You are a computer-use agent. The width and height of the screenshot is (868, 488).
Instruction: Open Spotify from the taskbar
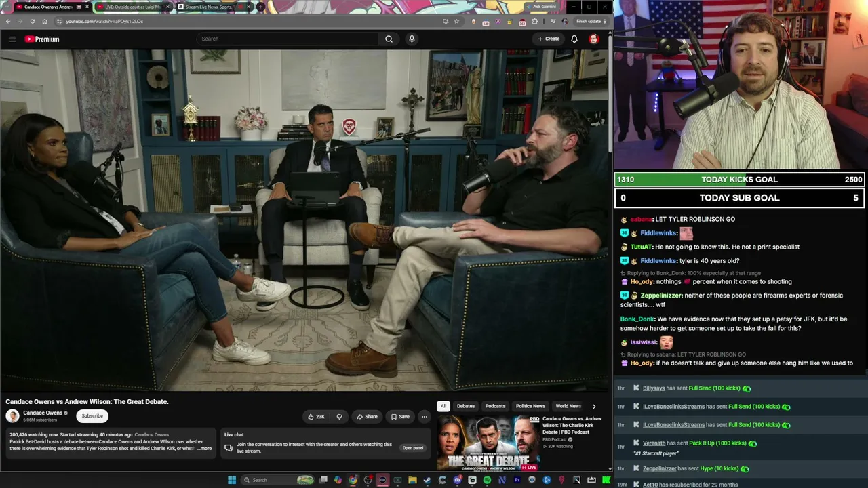pos(487,480)
